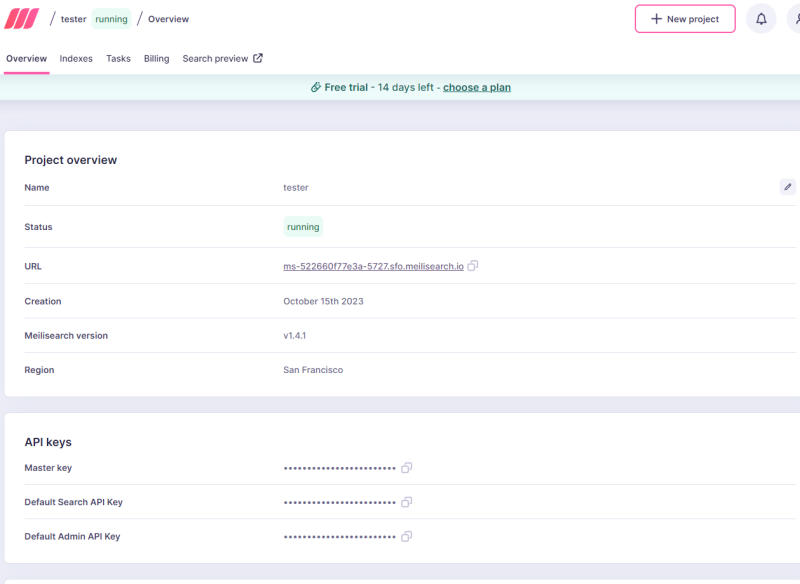Viewport: 800px width, 584px height.
Task: Switch to the Overview tab
Action: [27, 59]
